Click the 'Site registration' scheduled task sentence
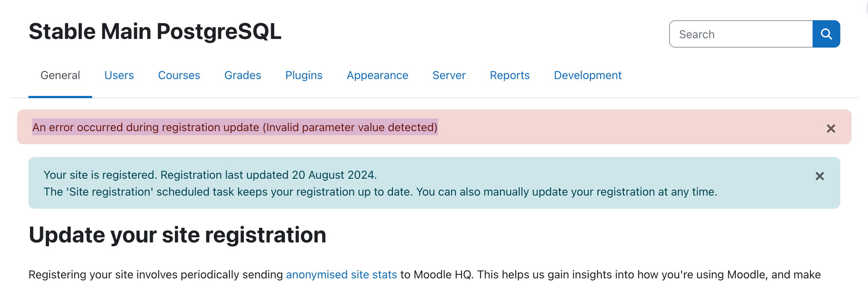The width and height of the screenshot is (868, 287). tap(380, 192)
